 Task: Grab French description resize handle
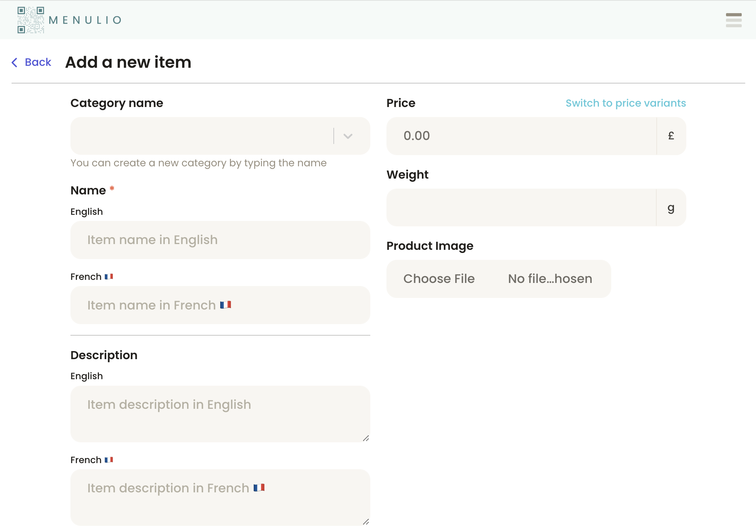click(x=366, y=522)
